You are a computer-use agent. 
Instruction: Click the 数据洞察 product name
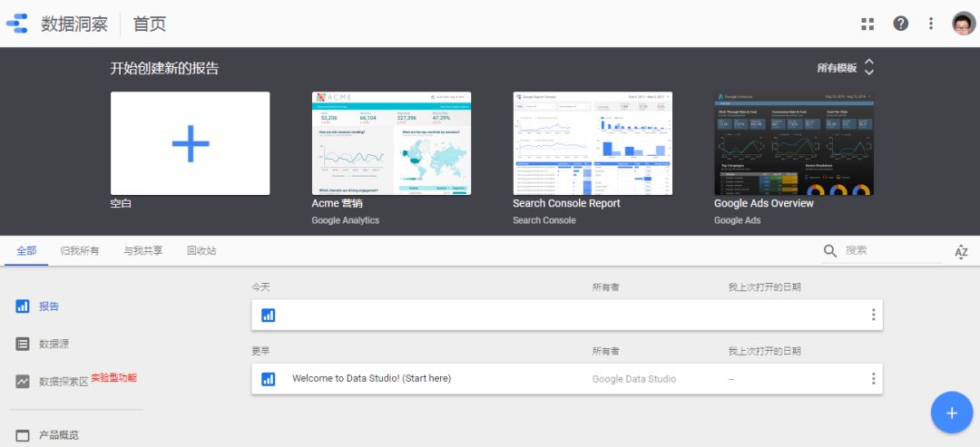[x=74, y=24]
